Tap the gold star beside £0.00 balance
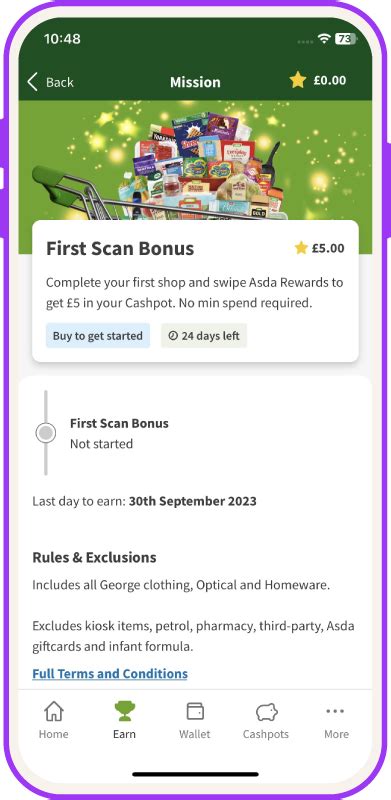Screen dimensions: 391x800 [x=298, y=80]
